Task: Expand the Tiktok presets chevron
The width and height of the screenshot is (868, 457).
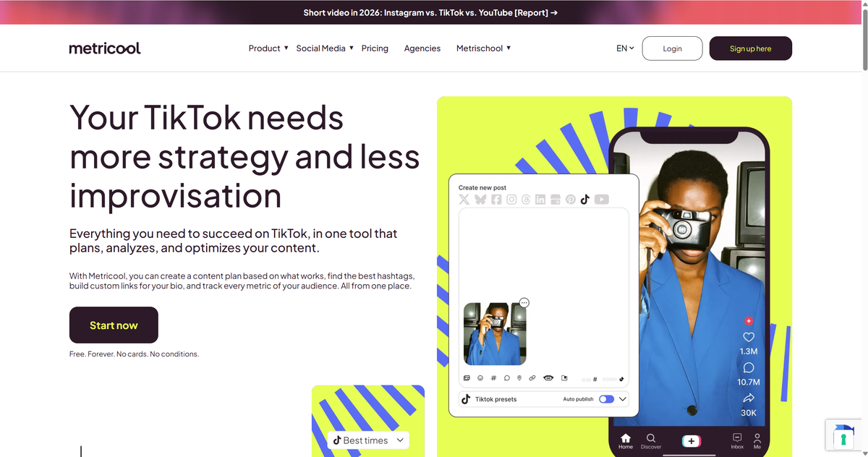Action: [622, 399]
